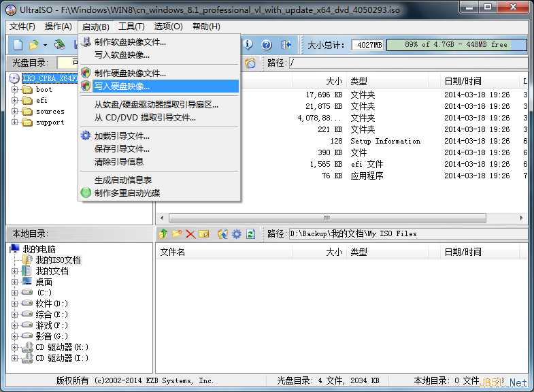Choose 保存引导文件... menu entry

point(159,149)
